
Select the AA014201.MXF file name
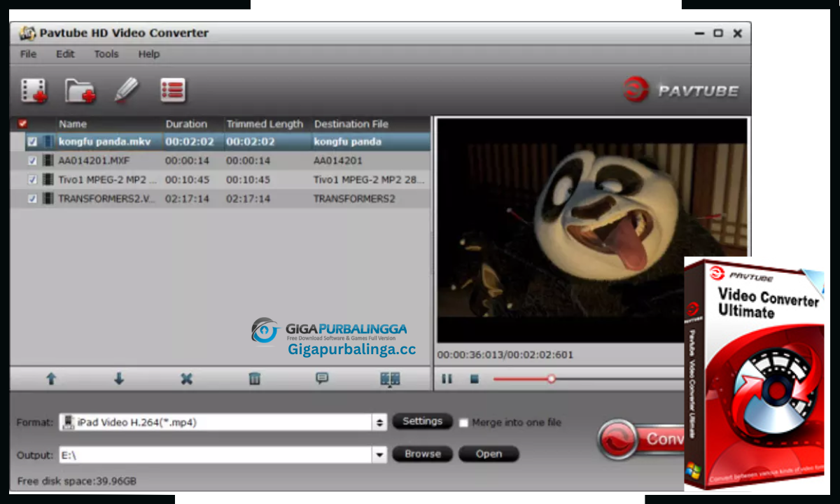pos(94,160)
